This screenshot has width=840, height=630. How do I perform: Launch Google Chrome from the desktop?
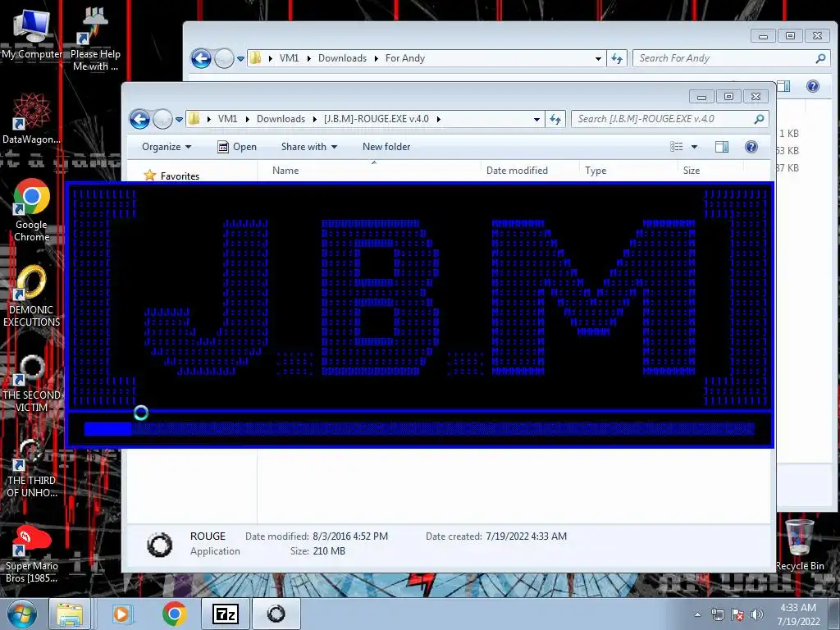(x=31, y=209)
